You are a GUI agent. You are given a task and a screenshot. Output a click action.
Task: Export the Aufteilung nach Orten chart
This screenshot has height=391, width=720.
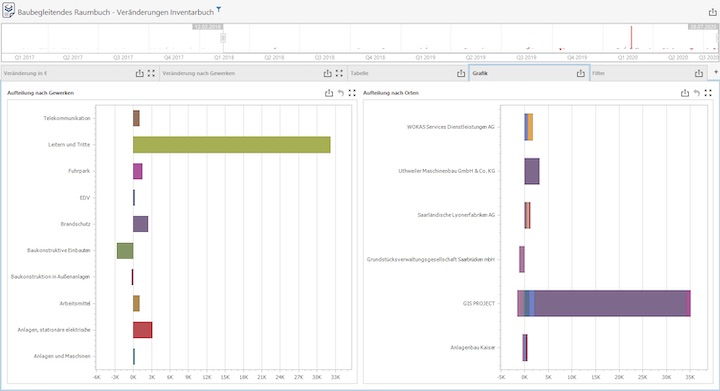685,93
